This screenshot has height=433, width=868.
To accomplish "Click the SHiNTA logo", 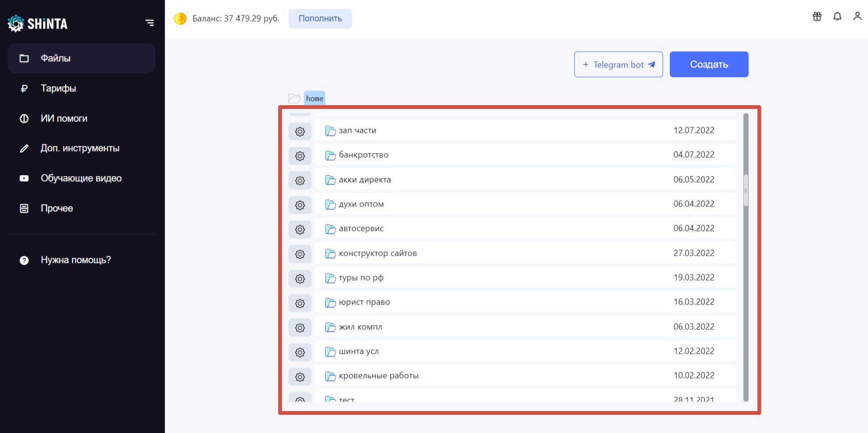I will pyautogui.click(x=38, y=23).
